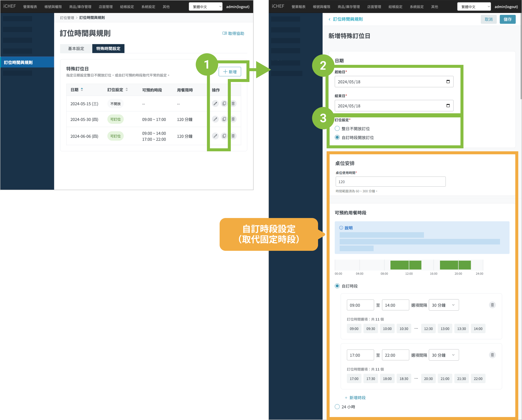Click green 08:00-12:00 block on timeline bar
The height and width of the screenshot is (420, 522).
400,265
